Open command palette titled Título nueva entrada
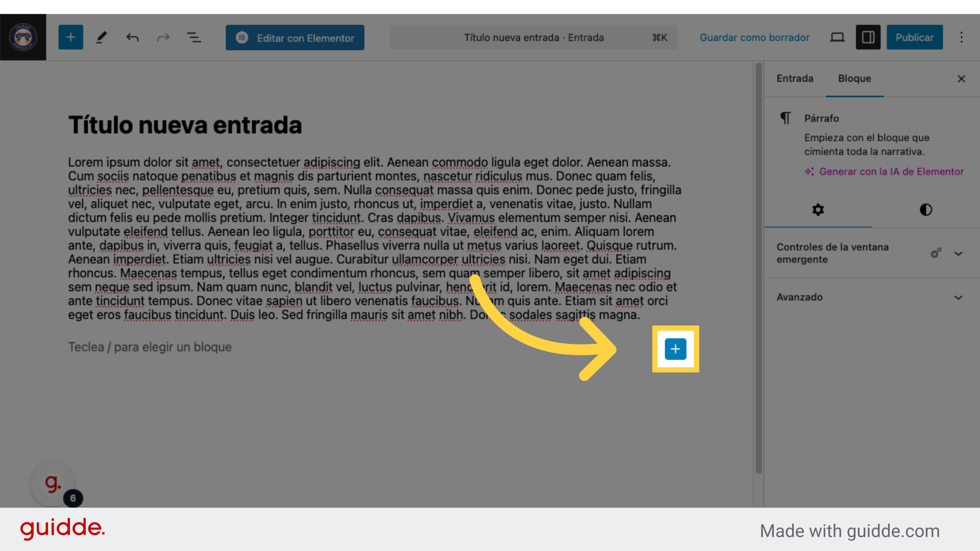The height and width of the screenshot is (551, 980). (533, 38)
